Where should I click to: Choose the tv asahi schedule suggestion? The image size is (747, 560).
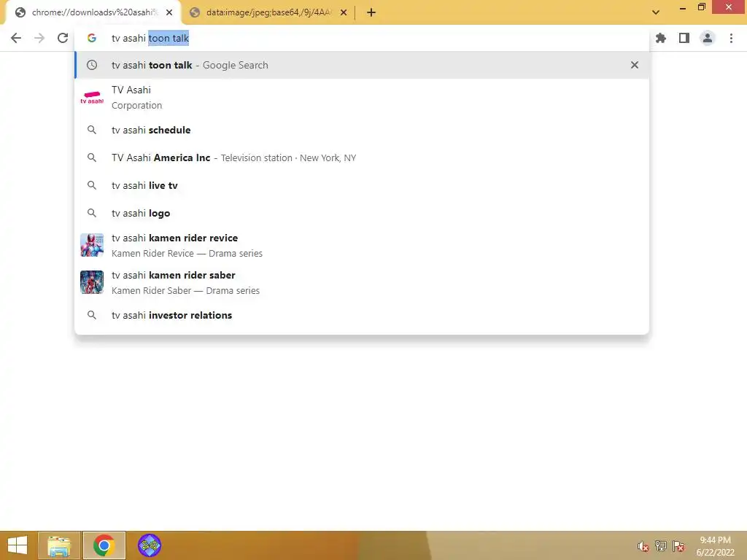click(x=362, y=130)
